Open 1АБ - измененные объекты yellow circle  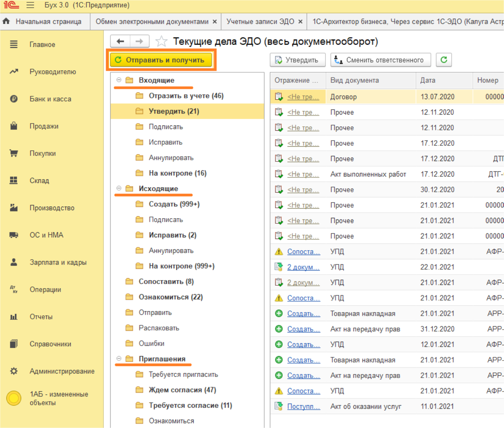[14, 398]
